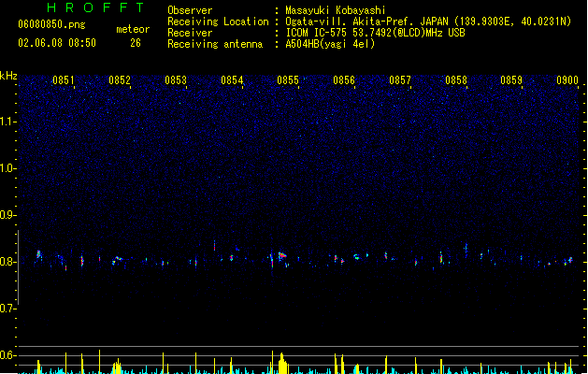Click the 0853 time marker
Viewport: 588px width, 374px height.
point(176,79)
